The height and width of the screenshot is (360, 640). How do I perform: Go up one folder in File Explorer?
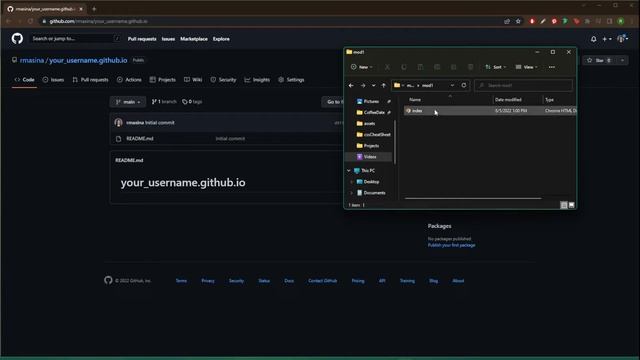point(383,85)
